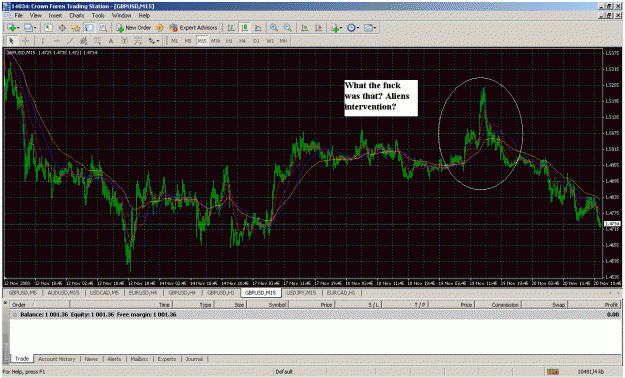The height and width of the screenshot is (378, 625).
Task: Open the Window menu
Action: pyautogui.click(x=121, y=15)
